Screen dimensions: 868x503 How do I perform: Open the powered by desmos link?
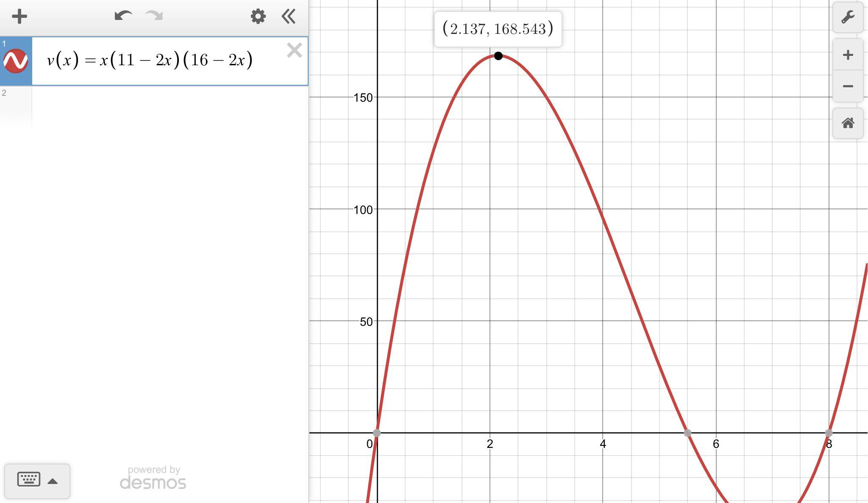coord(153,478)
